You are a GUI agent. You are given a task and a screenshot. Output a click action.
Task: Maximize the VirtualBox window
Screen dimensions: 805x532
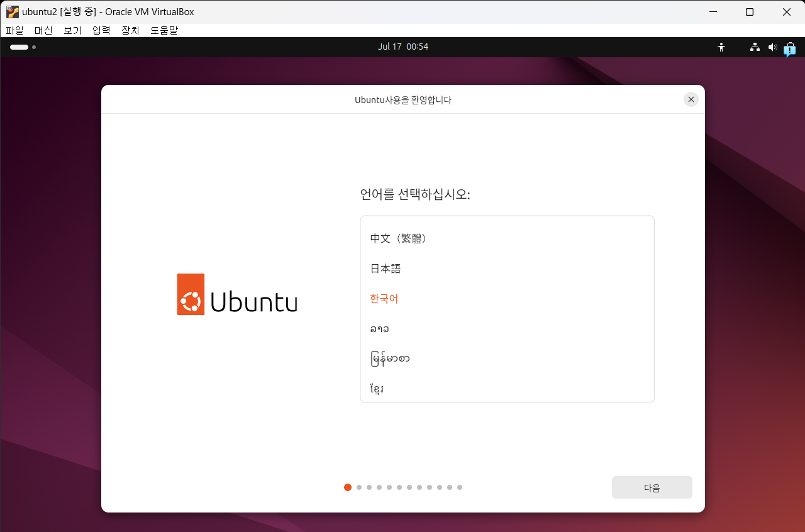pyautogui.click(x=750, y=12)
